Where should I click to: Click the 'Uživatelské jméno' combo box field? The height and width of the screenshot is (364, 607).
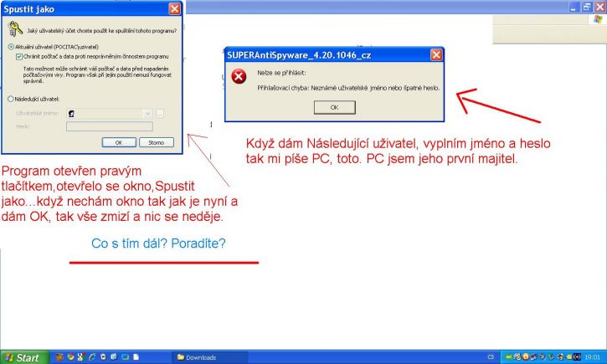click(109, 113)
